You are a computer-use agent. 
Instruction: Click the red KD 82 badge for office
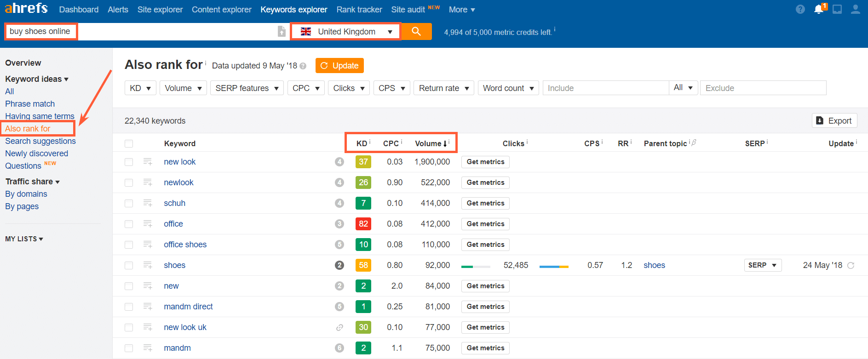(x=363, y=224)
